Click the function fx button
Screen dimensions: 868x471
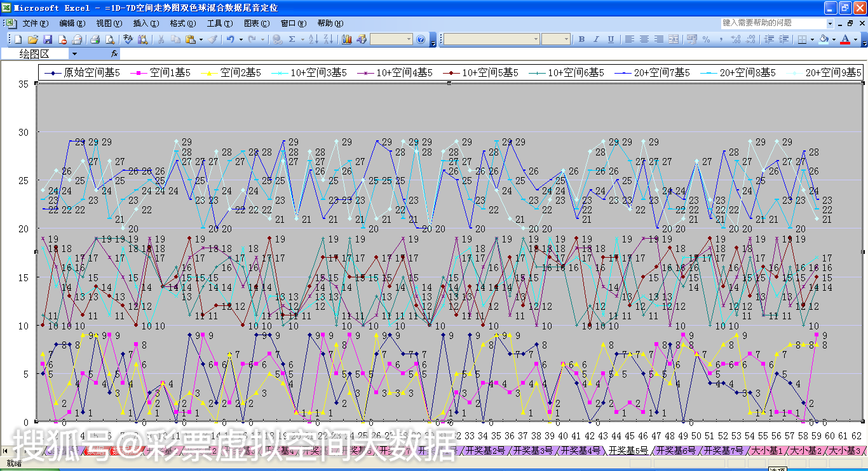click(x=114, y=54)
